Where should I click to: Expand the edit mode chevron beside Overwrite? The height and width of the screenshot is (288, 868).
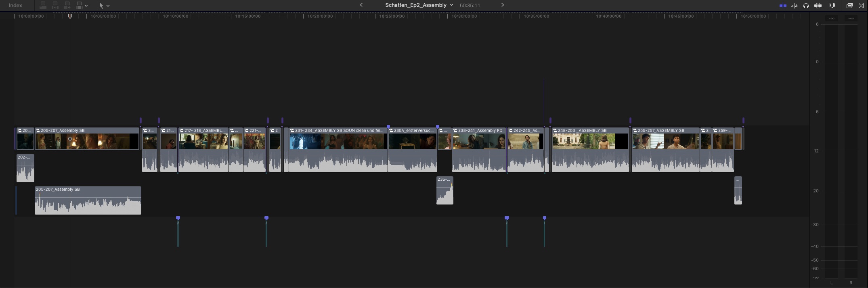[86, 6]
